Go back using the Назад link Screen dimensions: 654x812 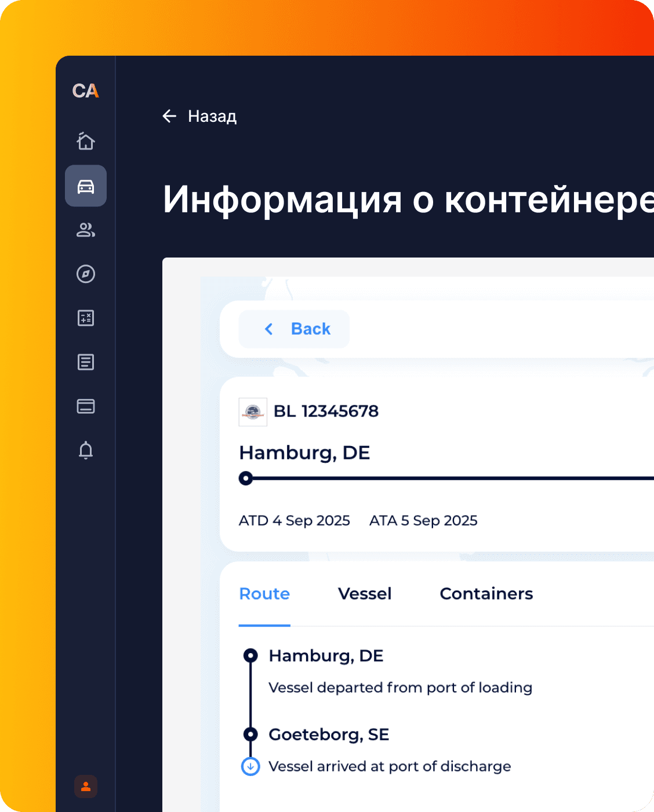tap(199, 116)
